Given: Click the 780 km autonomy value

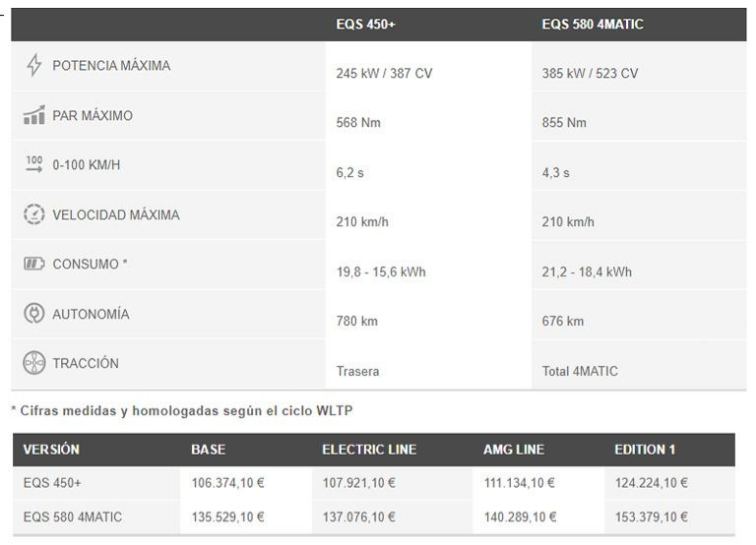Looking at the screenshot, I should click(x=357, y=322).
